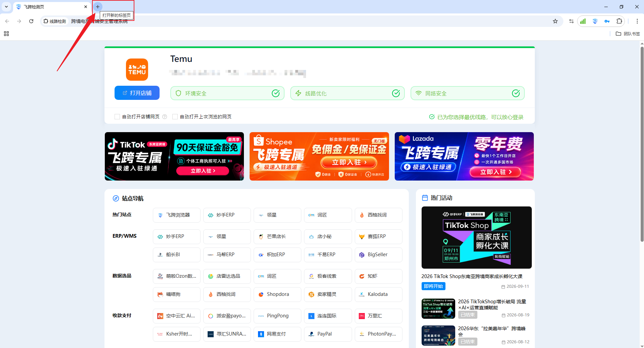Bookmark this page with the star icon
The width and height of the screenshot is (644, 348).
click(555, 21)
